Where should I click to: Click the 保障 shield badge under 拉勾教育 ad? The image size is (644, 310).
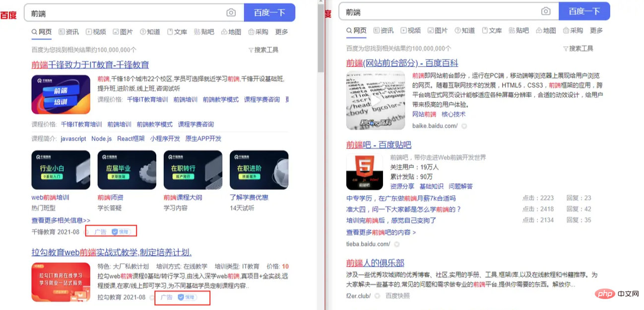[x=187, y=297]
